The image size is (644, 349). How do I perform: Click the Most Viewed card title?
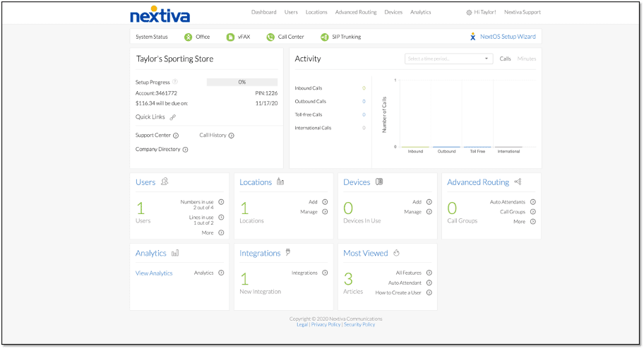[x=366, y=253]
